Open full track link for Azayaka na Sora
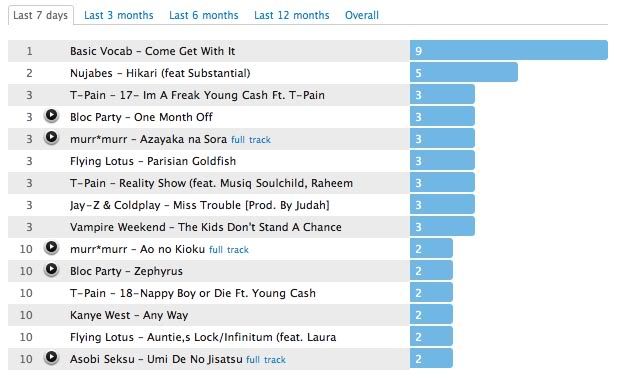This screenshot has width=618, height=378. [251, 140]
